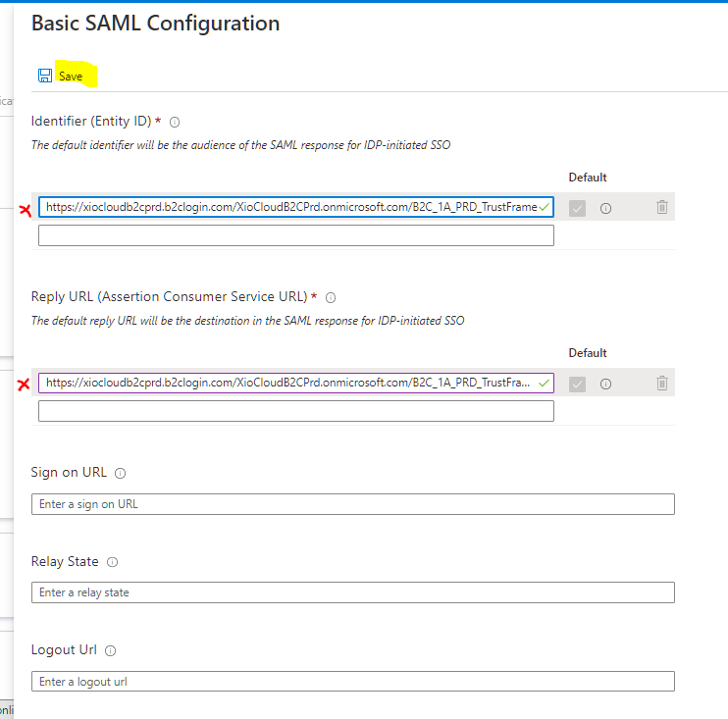Click the green validation checkmark in Reply URL field
728x719 pixels.
[x=545, y=383]
